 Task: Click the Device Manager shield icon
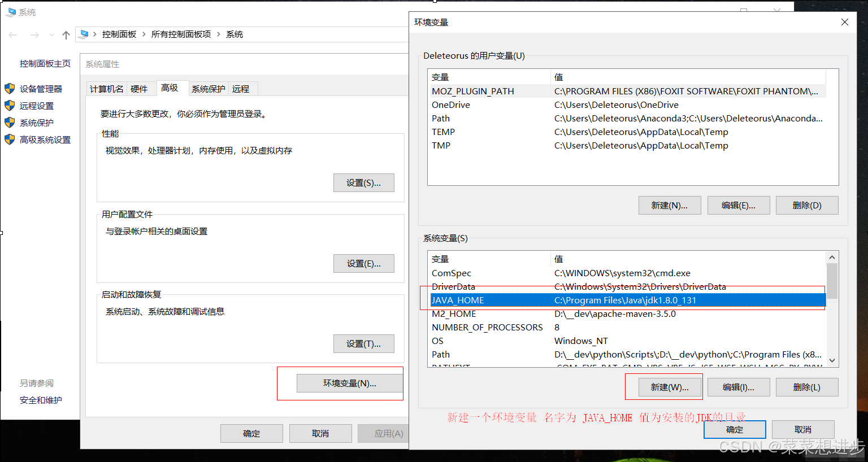10,89
